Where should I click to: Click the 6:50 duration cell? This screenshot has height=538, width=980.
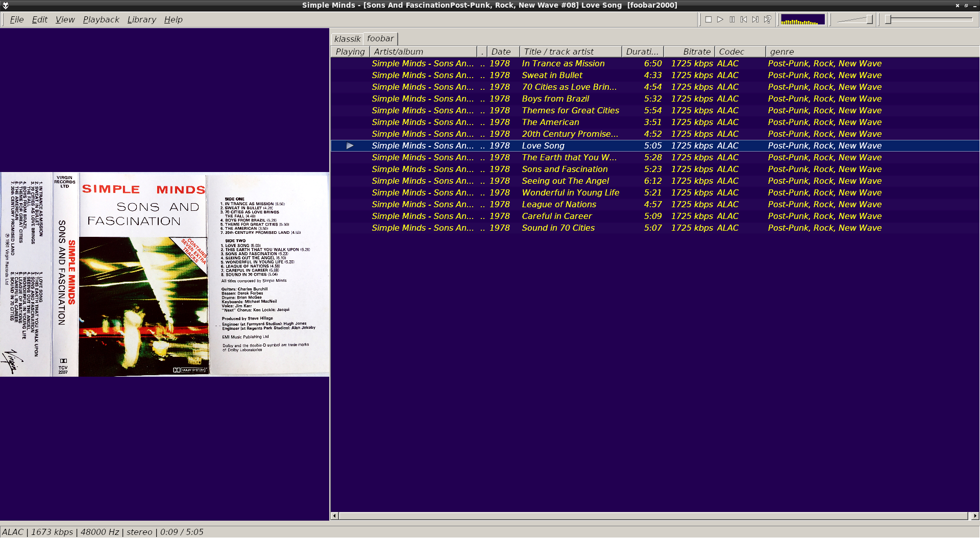click(652, 64)
